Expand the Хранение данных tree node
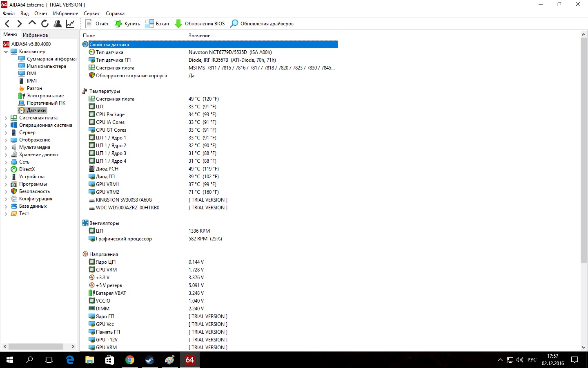588x368 pixels. 6,155
